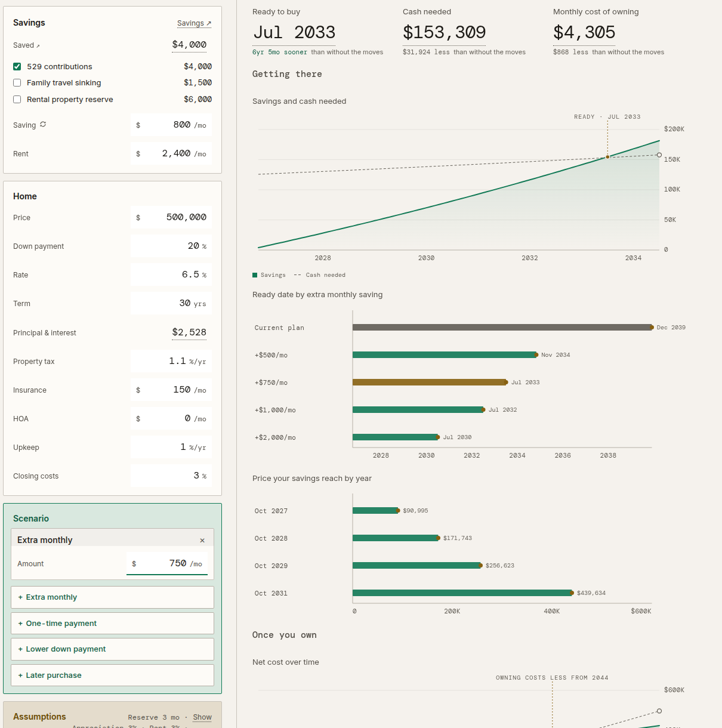The width and height of the screenshot is (722, 728).
Task: Add a Lower down payment move
Action: 112,649
